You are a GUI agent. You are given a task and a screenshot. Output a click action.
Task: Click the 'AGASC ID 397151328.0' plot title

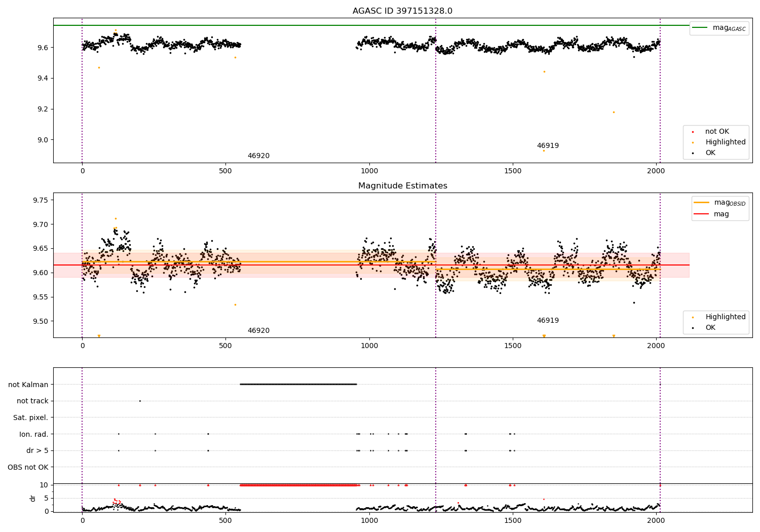coord(403,11)
